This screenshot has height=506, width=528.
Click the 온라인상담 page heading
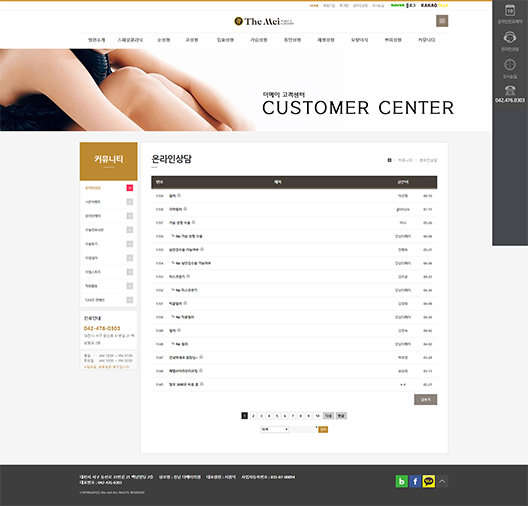click(x=171, y=159)
